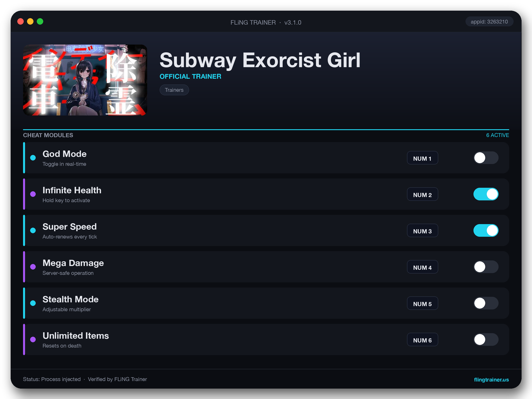Click Verified by FLiNG Trainer text
This screenshot has height=399, width=532.
coord(117,379)
